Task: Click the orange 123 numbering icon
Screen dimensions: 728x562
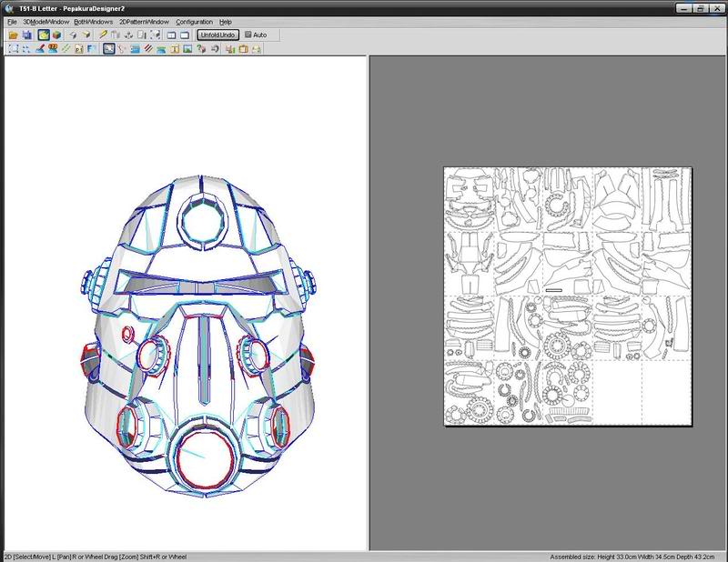Action: (x=53, y=49)
